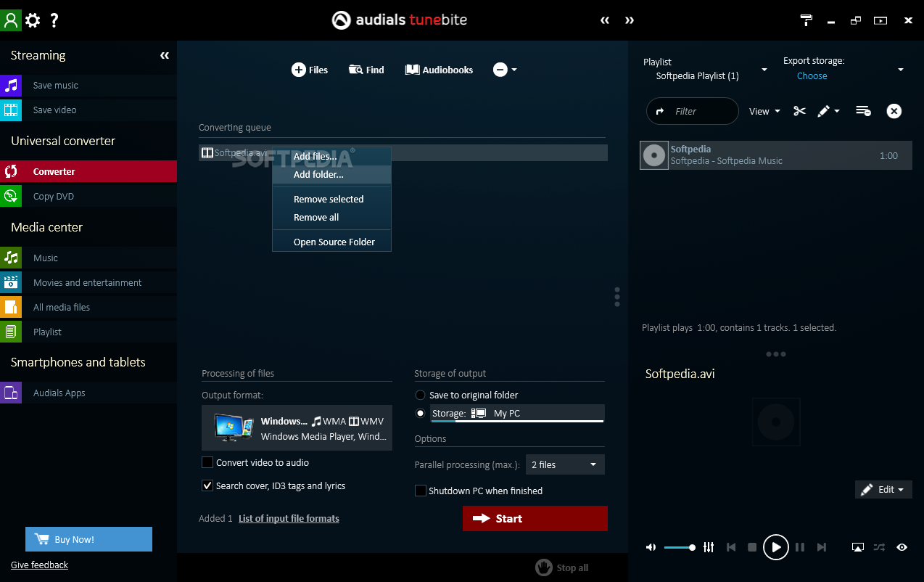Screen dimensions: 924x582
Task: Open the user account icon
Action: coord(11,20)
